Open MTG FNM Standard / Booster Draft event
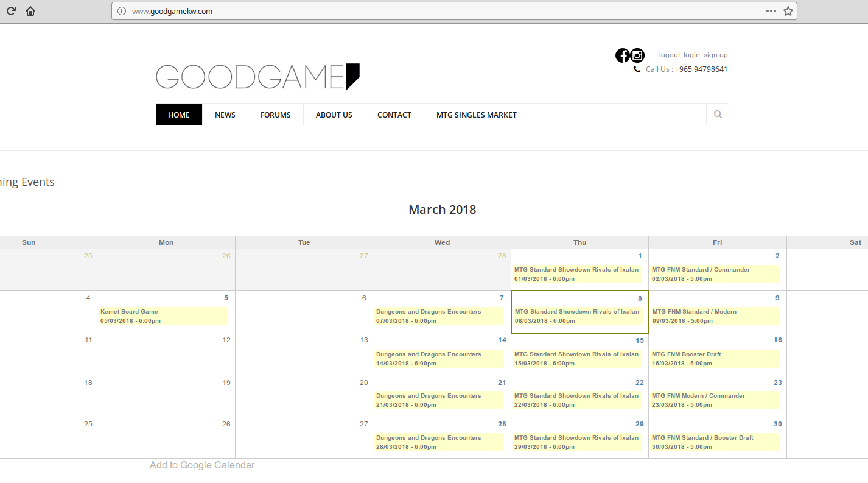This screenshot has height=483, width=868. (x=715, y=442)
